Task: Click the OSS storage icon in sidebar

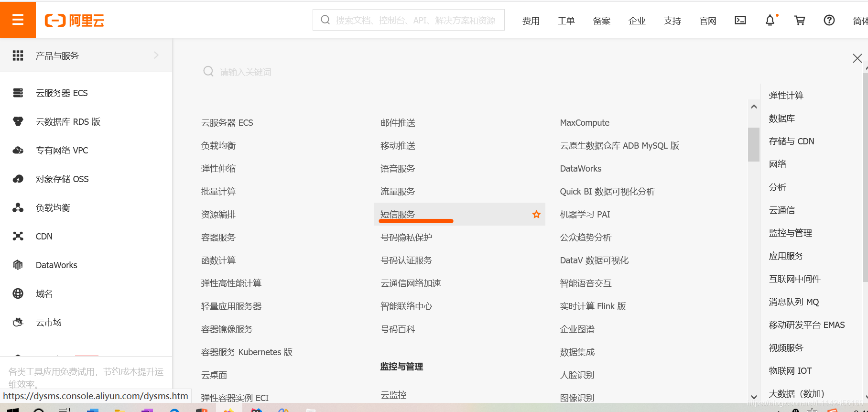Action: 18,179
